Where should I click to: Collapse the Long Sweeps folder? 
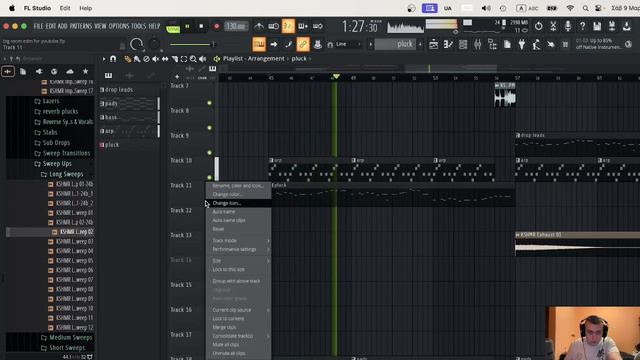coord(65,174)
